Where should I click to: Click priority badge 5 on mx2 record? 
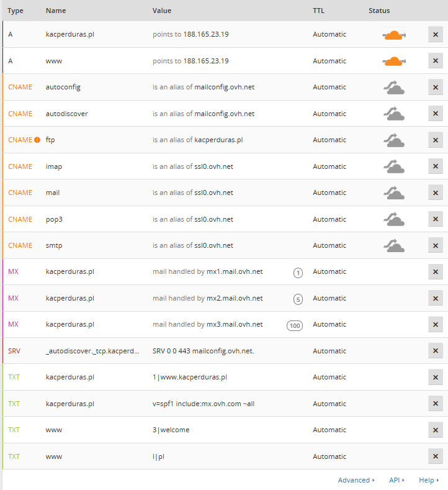(x=298, y=299)
